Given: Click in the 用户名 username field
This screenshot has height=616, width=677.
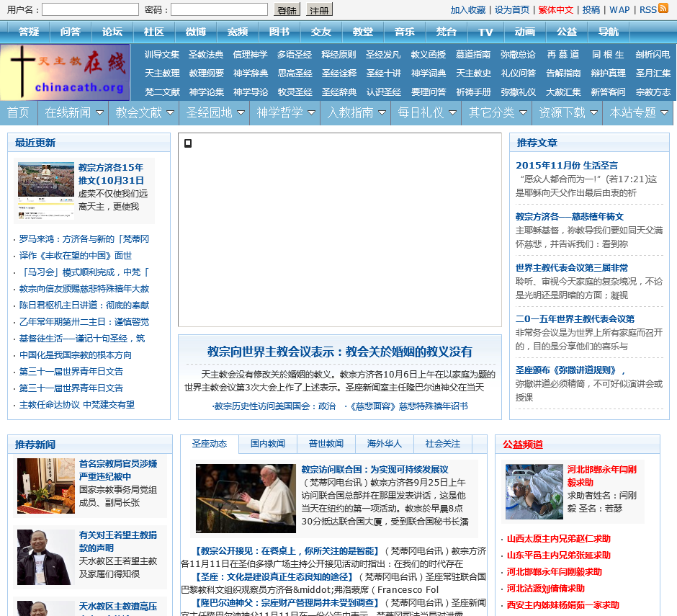Looking at the screenshot, I should tap(90, 9).
